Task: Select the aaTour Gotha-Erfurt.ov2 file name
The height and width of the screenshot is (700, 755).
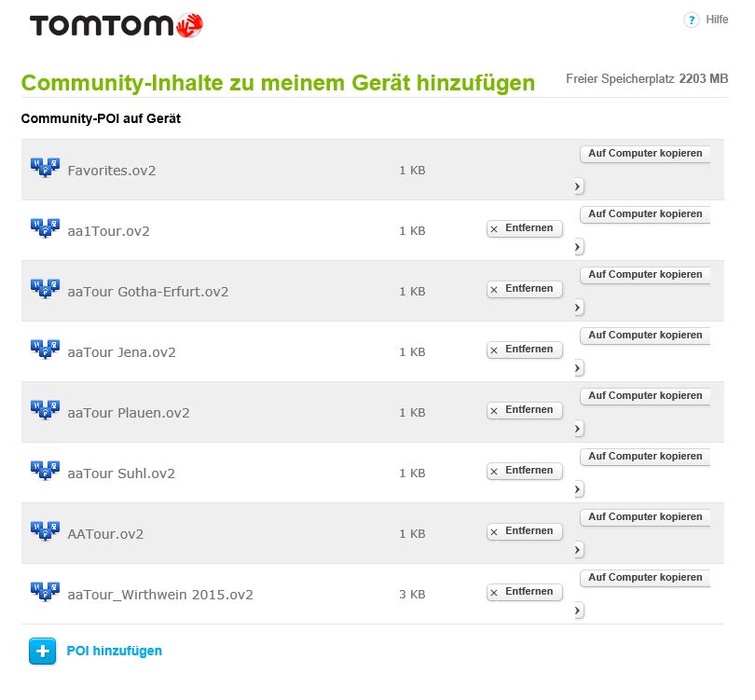Action: (x=148, y=292)
